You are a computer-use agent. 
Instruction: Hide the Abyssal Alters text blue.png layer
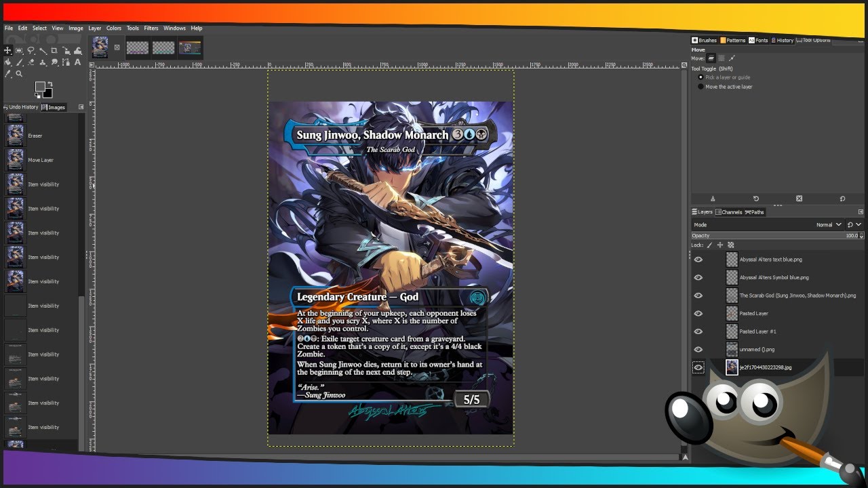click(698, 260)
